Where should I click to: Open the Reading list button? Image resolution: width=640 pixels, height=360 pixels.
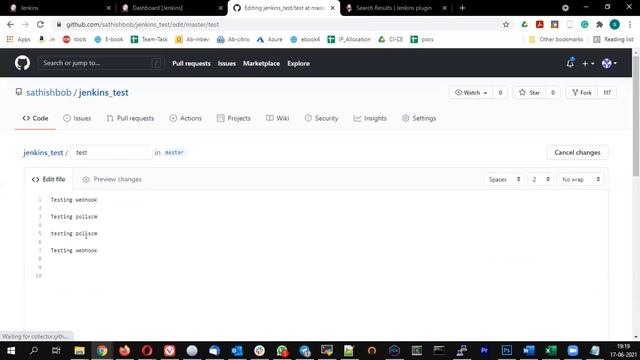click(x=613, y=39)
